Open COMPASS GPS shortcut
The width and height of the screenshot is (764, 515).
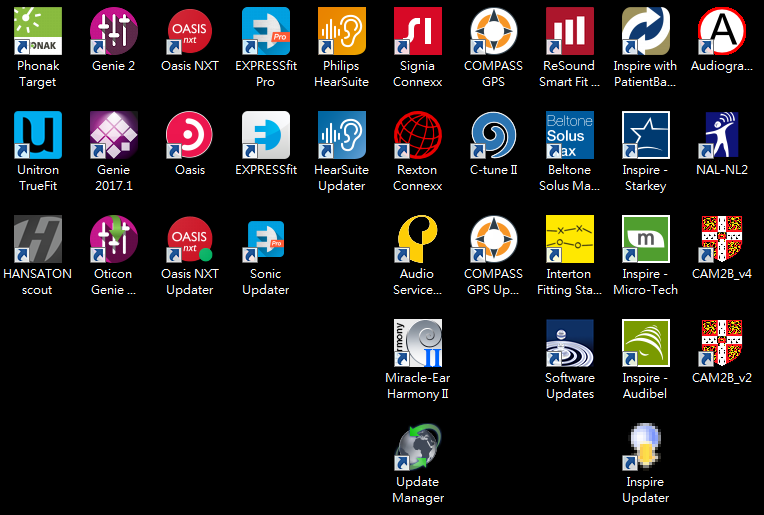494,31
